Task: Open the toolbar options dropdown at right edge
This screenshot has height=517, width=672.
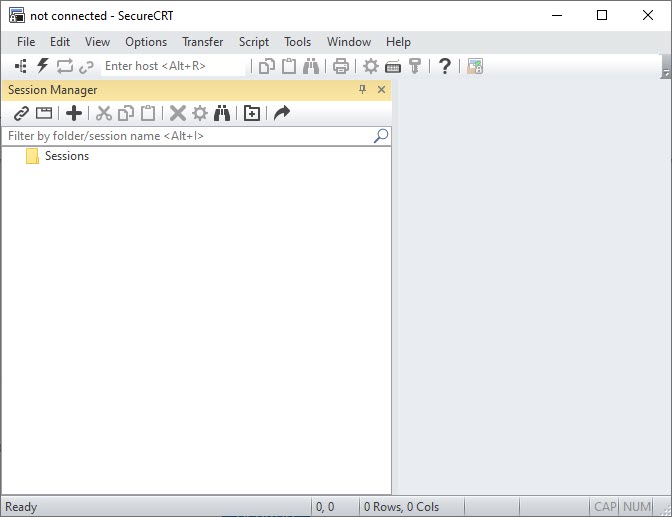Action: (666, 70)
